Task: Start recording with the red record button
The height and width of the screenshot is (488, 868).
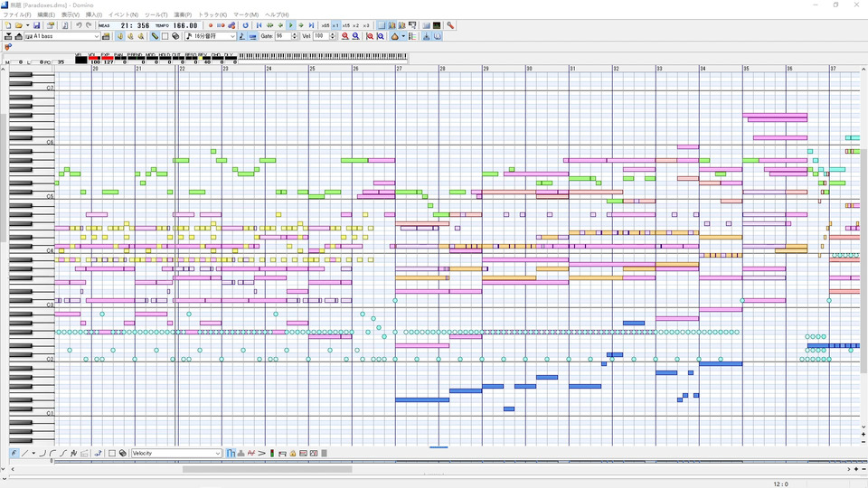Action: (x=211, y=25)
